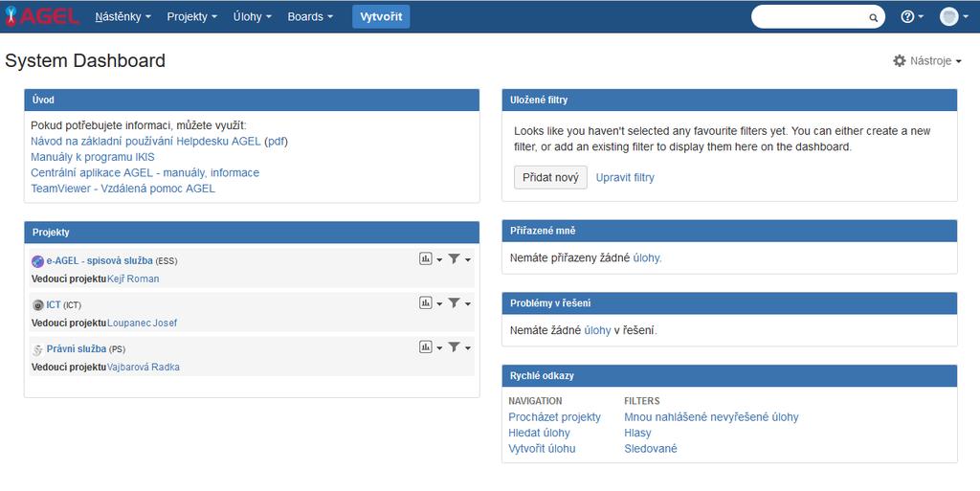Click the Uložené filtry panel header
This screenshot has width=980, height=491.
729,100
